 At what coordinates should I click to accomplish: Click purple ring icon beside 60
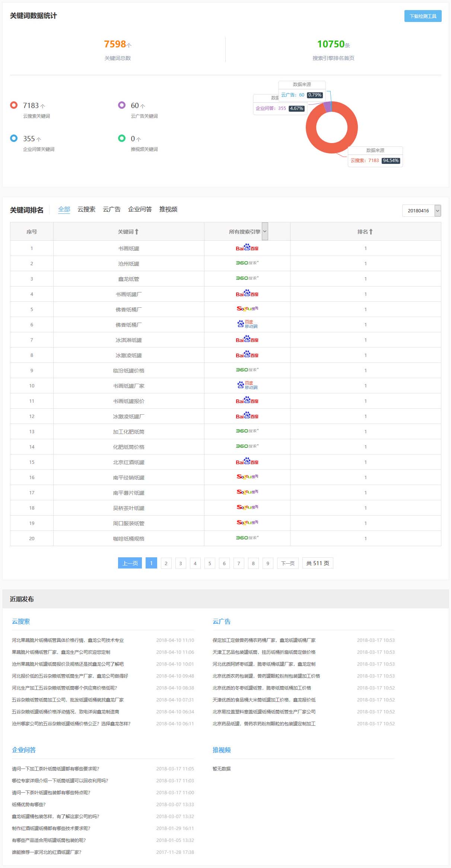[x=122, y=105]
